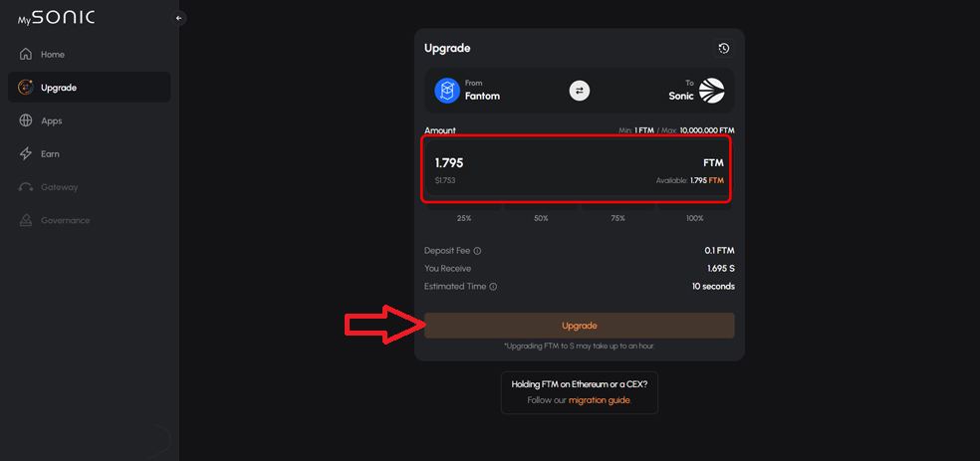Click the Apps globe icon
Screen dimensions: 980x461
(26, 120)
